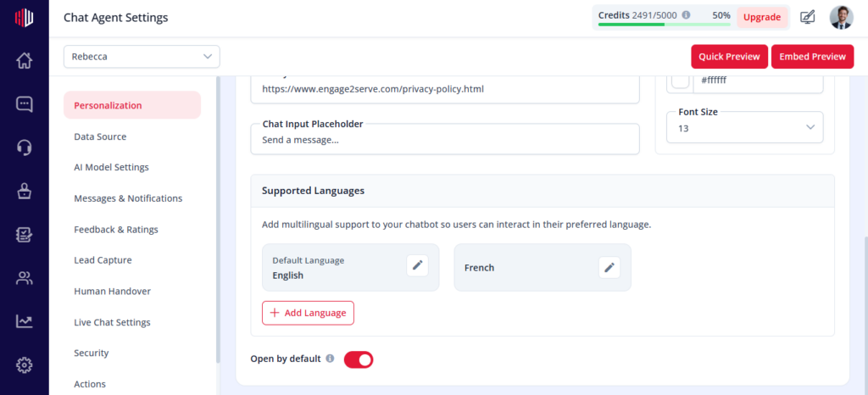
Task: Open the user profile avatar menu
Action: point(841,18)
